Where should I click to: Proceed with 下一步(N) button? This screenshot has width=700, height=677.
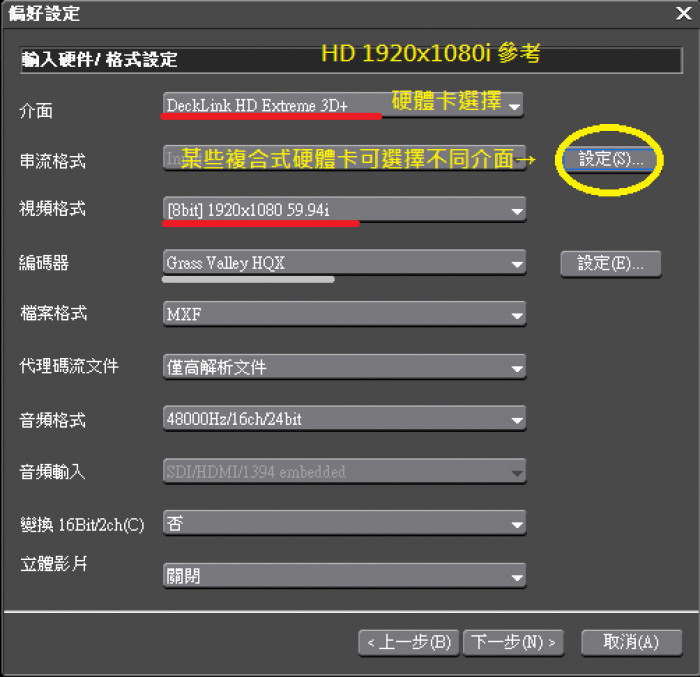pyautogui.click(x=513, y=643)
